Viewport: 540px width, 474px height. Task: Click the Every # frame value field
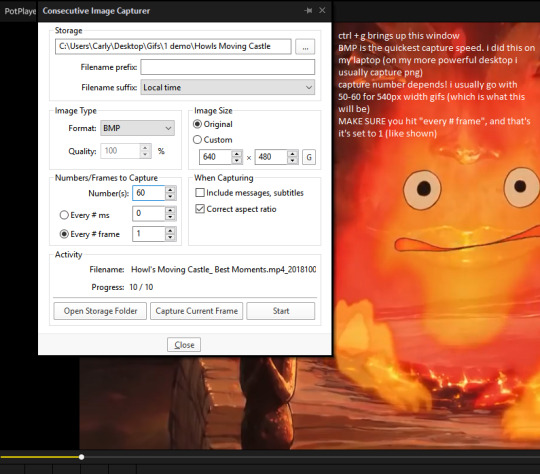pos(149,234)
